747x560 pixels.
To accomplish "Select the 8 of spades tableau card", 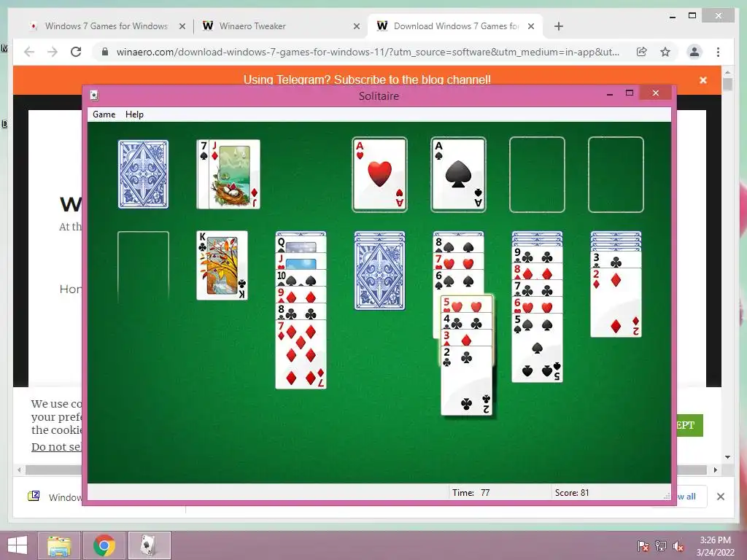I will tap(458, 244).
